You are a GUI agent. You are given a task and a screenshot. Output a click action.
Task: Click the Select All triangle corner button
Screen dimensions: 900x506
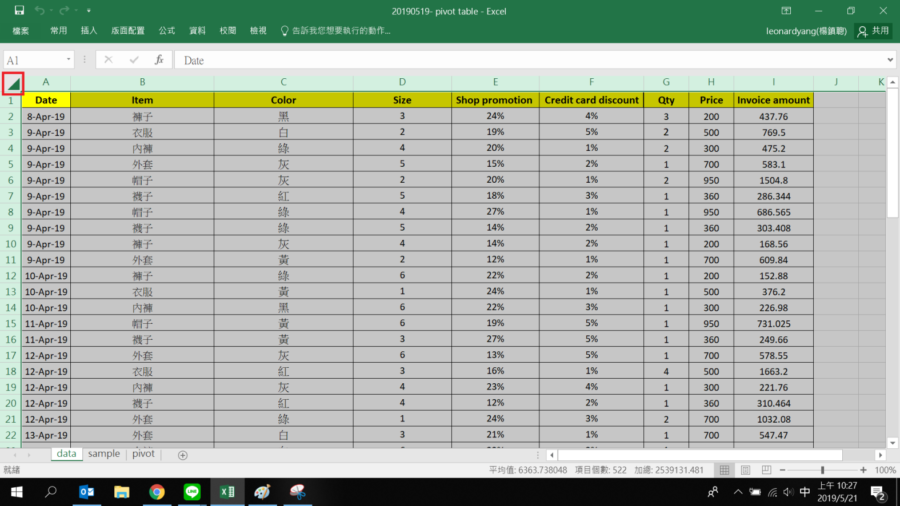(12, 84)
